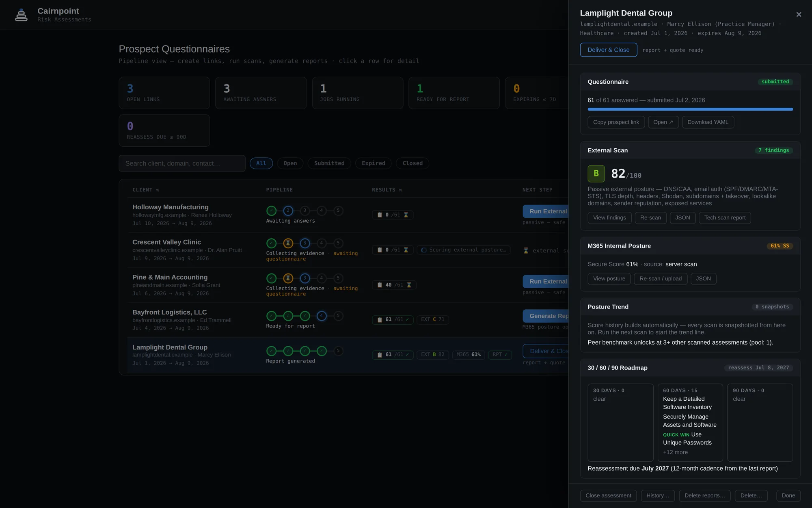The width and height of the screenshot is (812, 508).
Task: Open the Tech scan report
Action: point(725,218)
